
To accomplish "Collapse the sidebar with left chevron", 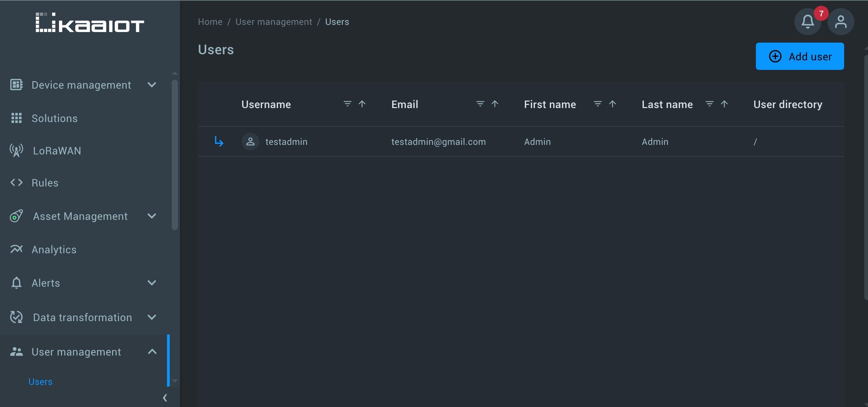I will point(165,397).
